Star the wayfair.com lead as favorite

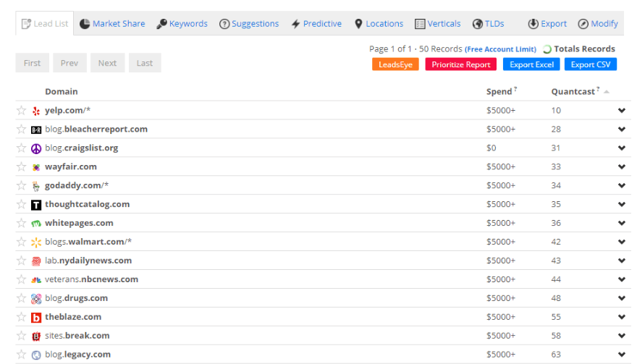(21, 167)
